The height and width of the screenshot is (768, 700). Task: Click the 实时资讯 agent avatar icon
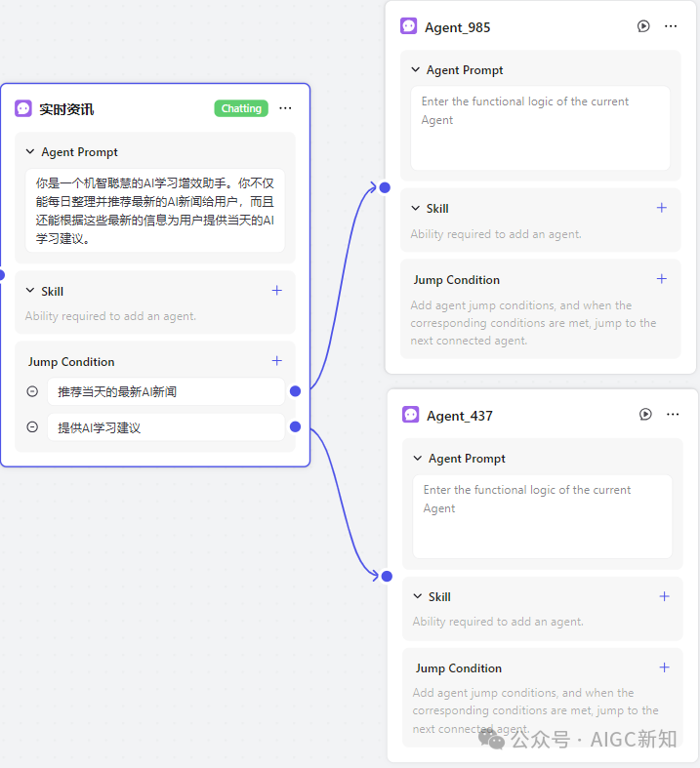pyautogui.click(x=23, y=108)
